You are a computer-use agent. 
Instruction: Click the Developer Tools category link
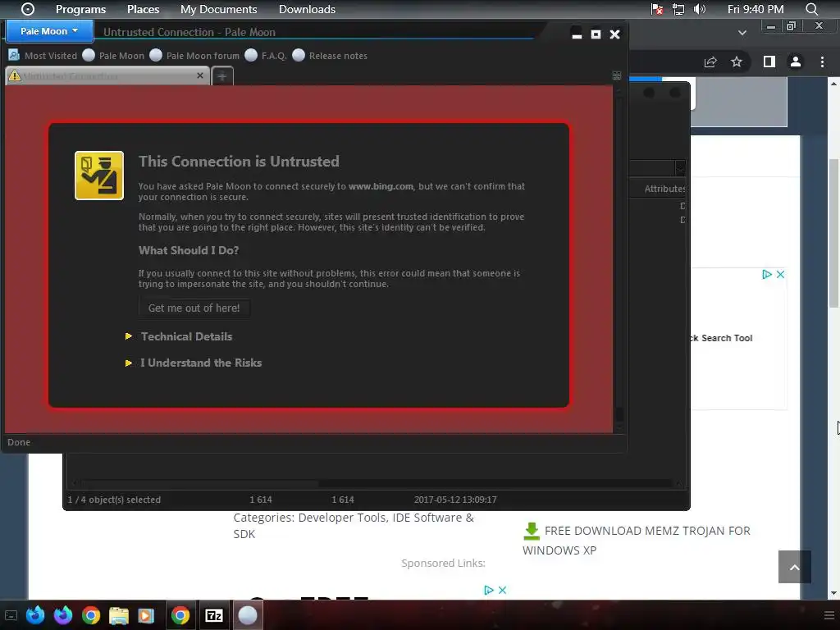pos(342,518)
